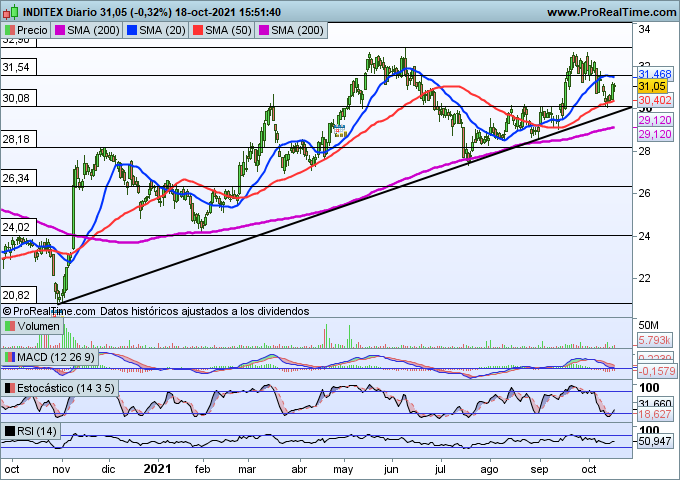Click the 34 price scale label

click(644, 29)
